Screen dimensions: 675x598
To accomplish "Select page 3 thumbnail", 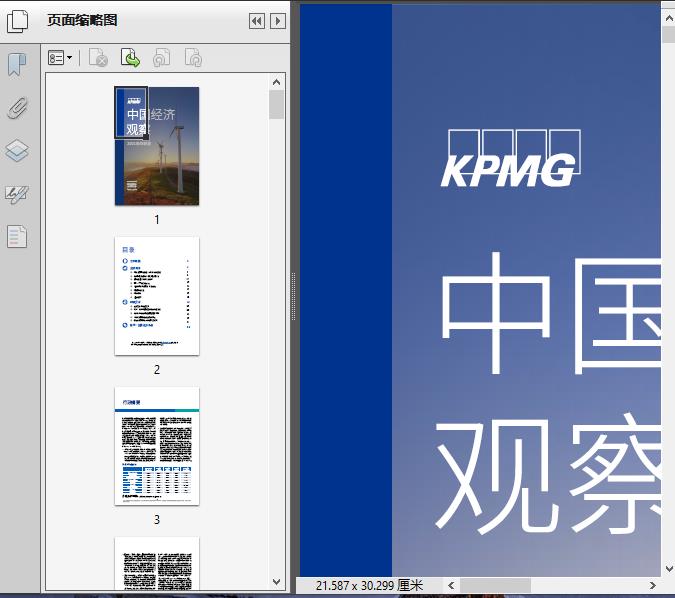I will coord(157,446).
